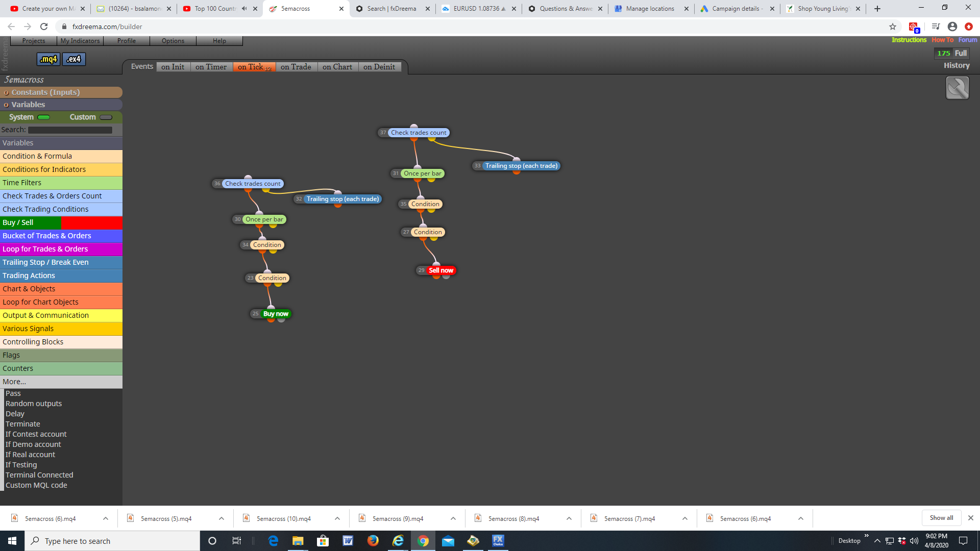The width and height of the screenshot is (980, 551).
Task: Open Windows notification center
Action: pyautogui.click(x=963, y=541)
